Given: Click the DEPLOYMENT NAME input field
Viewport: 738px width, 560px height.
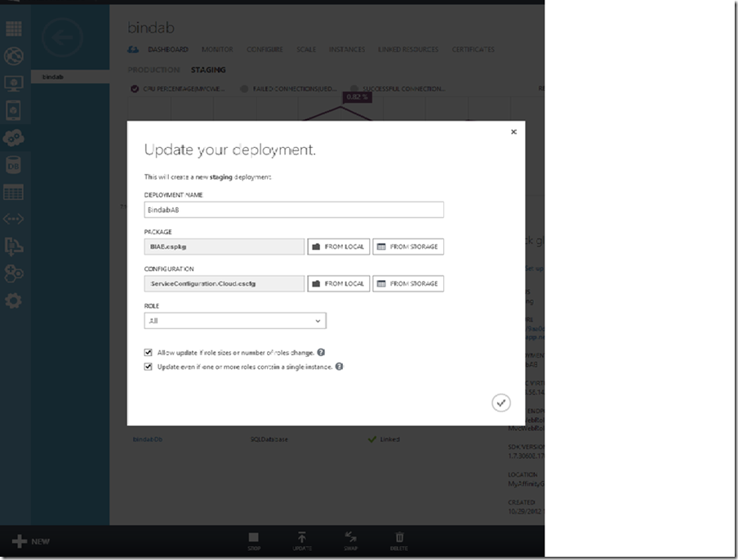Looking at the screenshot, I should (x=294, y=210).
